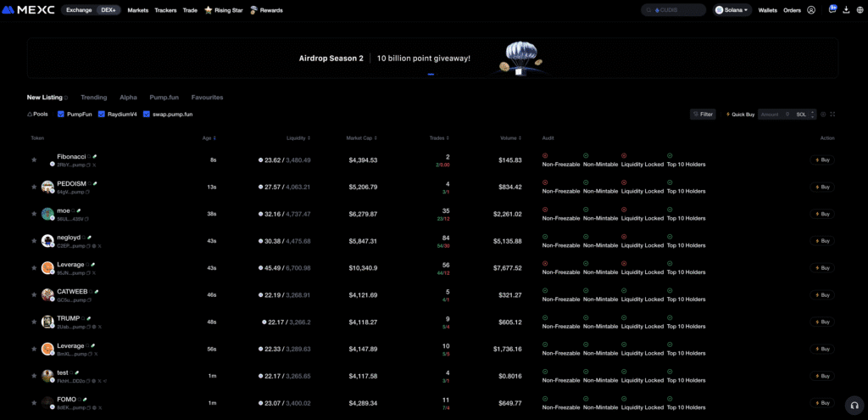The image size is (868, 420).
Task: Click the pill icon beside PEDOISM name
Action: (95, 183)
